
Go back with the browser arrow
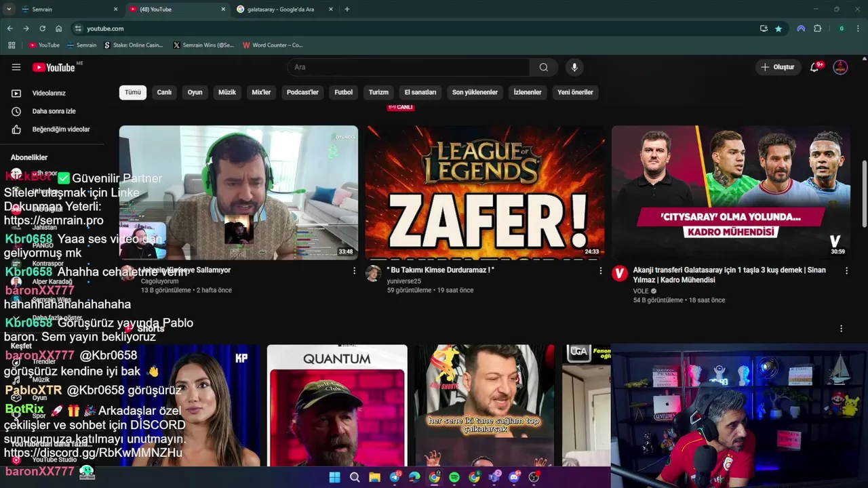click(x=9, y=28)
